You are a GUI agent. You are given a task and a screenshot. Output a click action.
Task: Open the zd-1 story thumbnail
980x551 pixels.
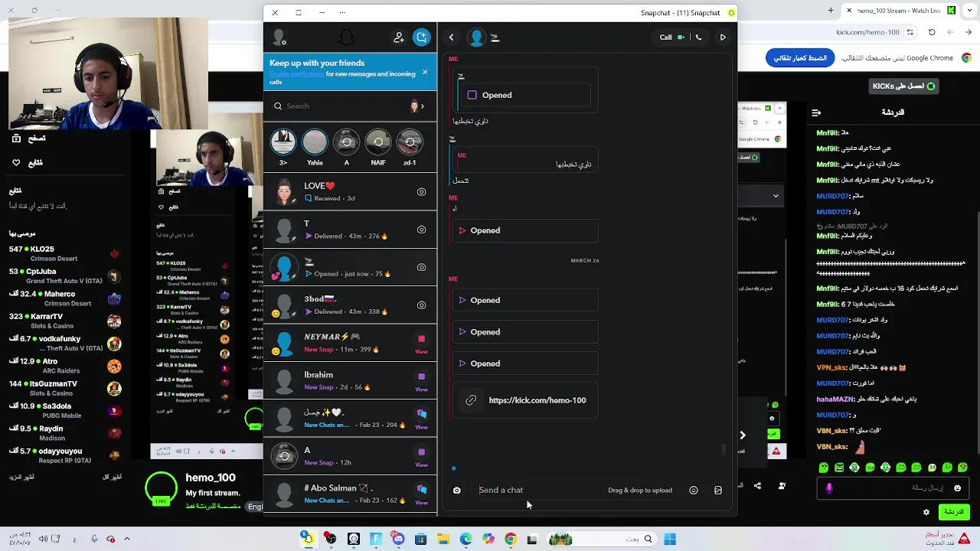(410, 142)
